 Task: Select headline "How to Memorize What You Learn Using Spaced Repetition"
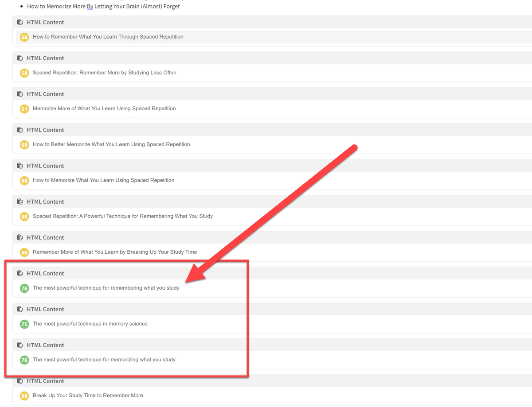103,180
